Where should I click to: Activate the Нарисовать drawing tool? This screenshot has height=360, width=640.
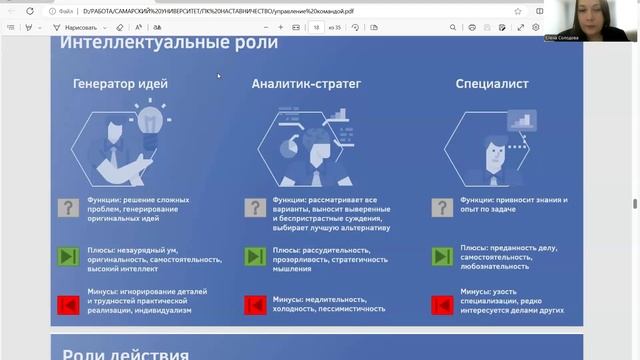[x=75, y=27]
